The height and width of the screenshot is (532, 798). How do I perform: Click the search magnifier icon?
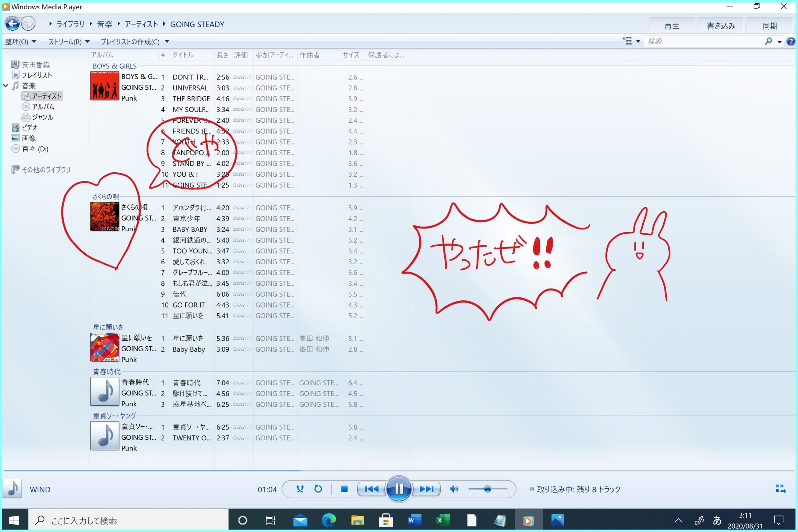tap(768, 41)
